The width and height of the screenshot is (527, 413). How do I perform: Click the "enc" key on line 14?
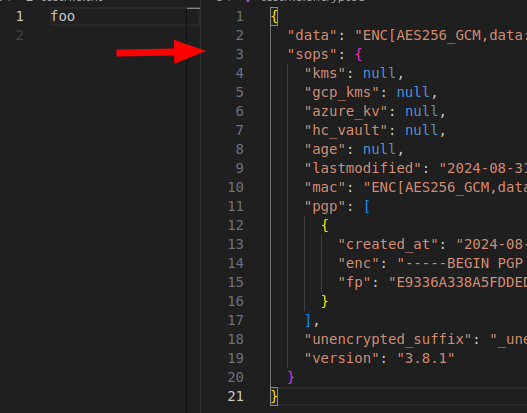click(x=359, y=263)
